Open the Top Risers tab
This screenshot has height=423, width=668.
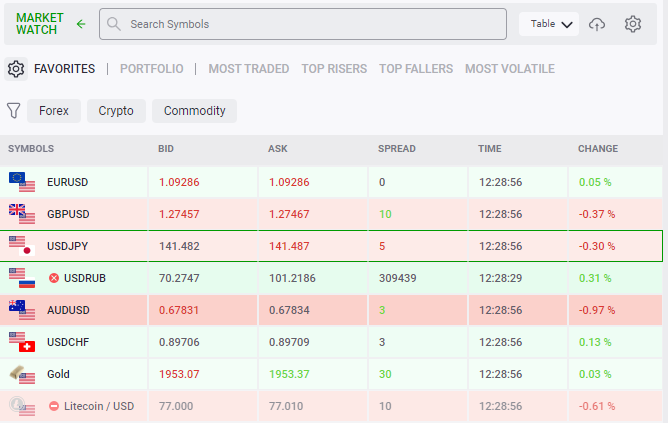click(334, 69)
